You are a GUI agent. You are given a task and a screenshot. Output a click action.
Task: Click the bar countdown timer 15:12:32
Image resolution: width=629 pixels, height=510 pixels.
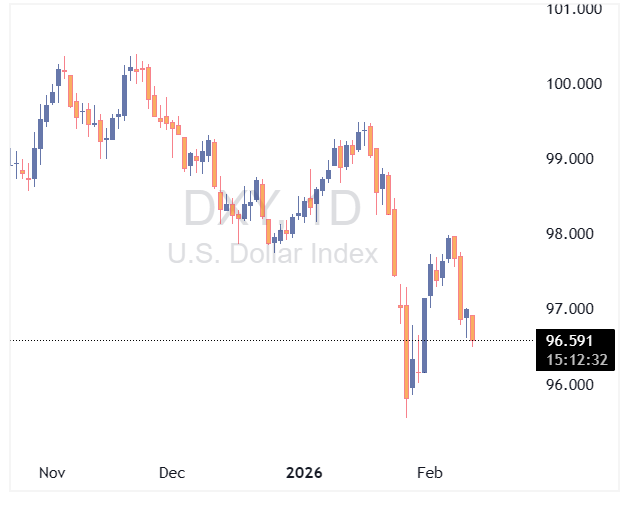[x=572, y=358]
